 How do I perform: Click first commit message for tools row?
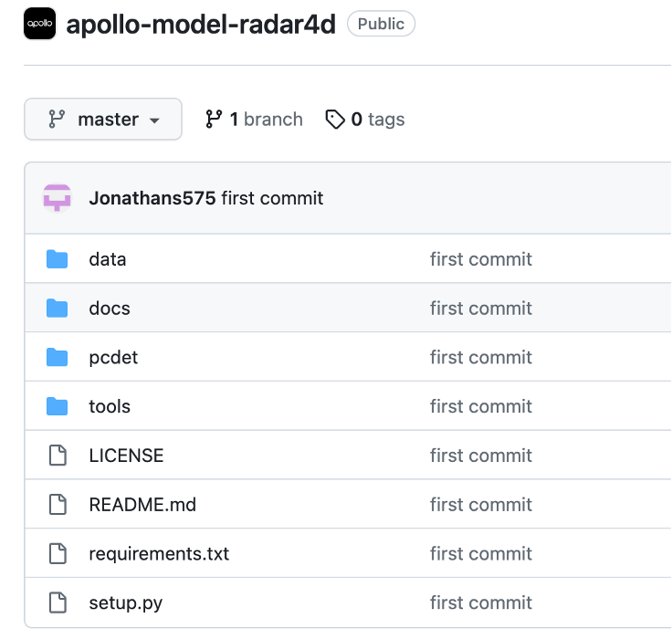[480, 406]
